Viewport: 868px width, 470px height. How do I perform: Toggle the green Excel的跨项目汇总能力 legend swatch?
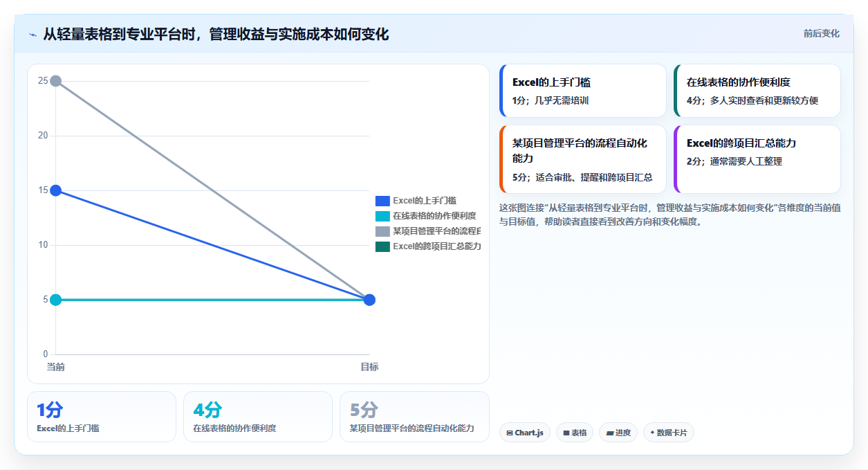383,246
